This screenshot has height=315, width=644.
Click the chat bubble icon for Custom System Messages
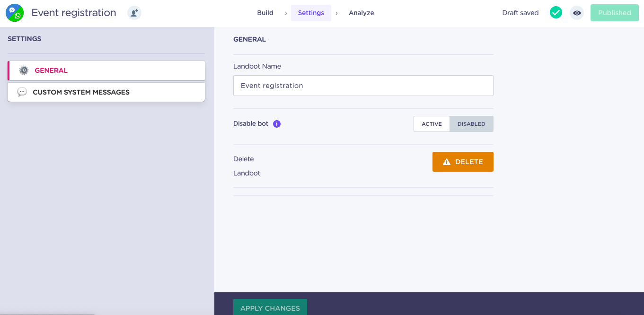[x=22, y=92]
